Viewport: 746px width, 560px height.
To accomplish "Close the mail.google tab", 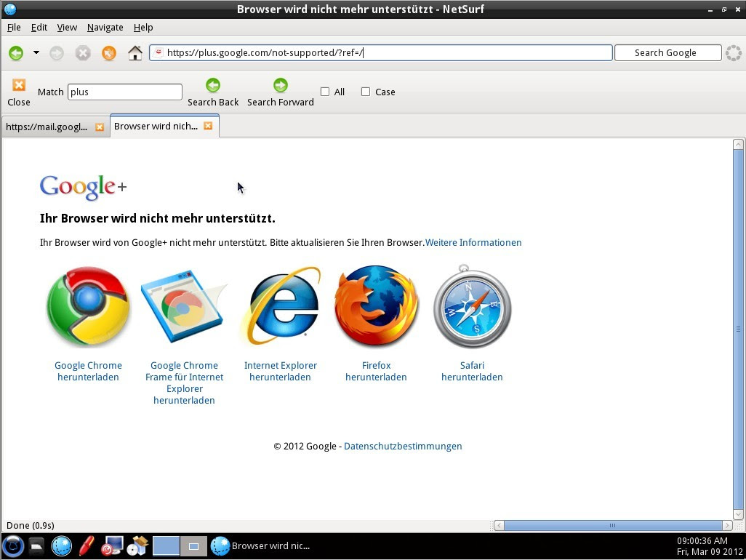I will point(100,127).
